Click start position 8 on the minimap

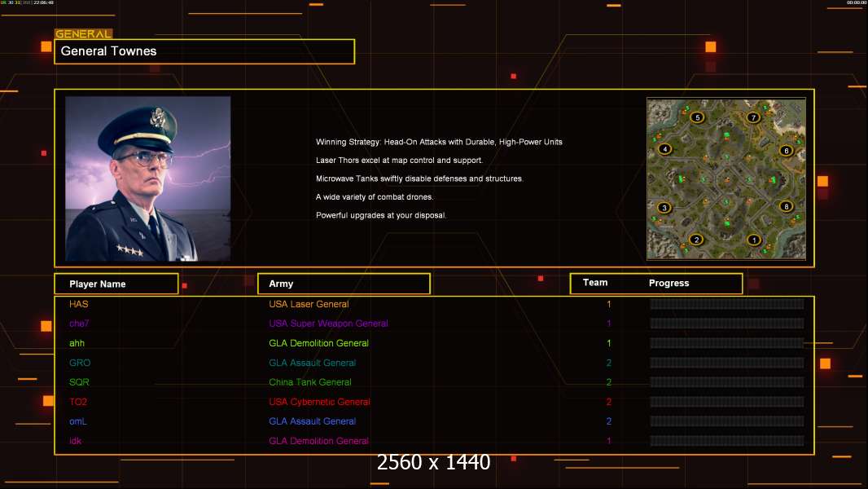(786, 206)
